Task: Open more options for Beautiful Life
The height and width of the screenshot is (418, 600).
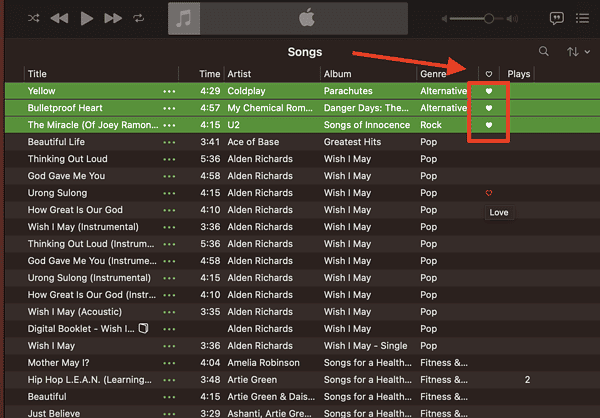Action: click(169, 142)
